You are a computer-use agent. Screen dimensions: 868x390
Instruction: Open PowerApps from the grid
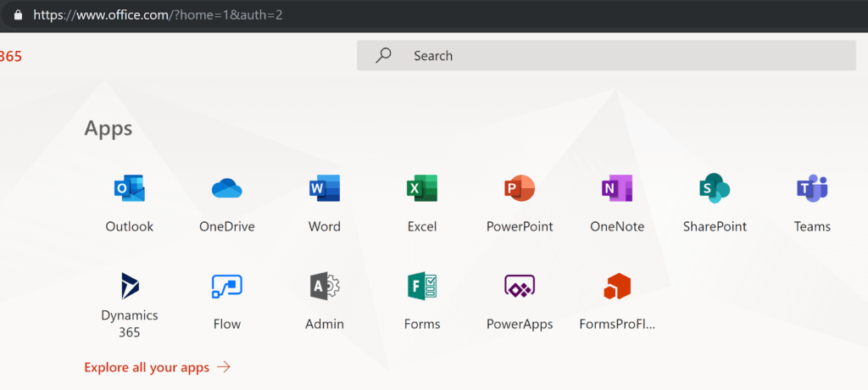(520, 287)
